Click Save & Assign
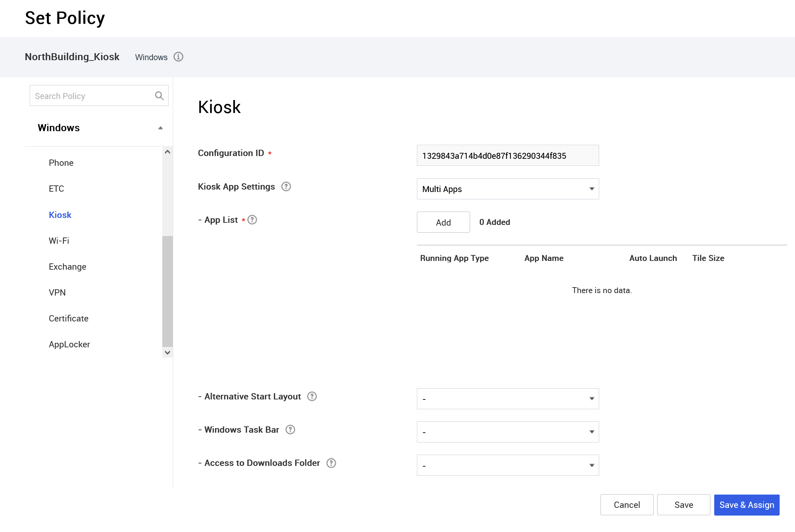Image resolution: width=795 pixels, height=532 pixels. pos(746,505)
